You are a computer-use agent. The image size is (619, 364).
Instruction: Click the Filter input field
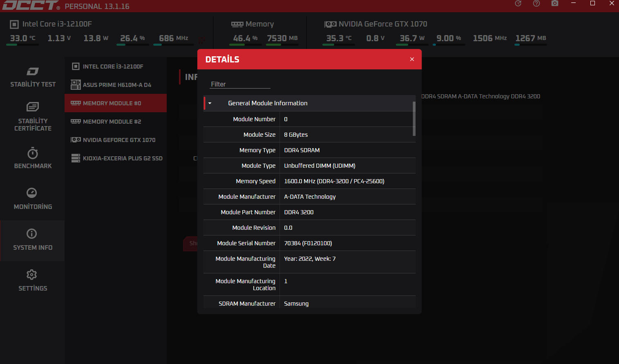(240, 84)
